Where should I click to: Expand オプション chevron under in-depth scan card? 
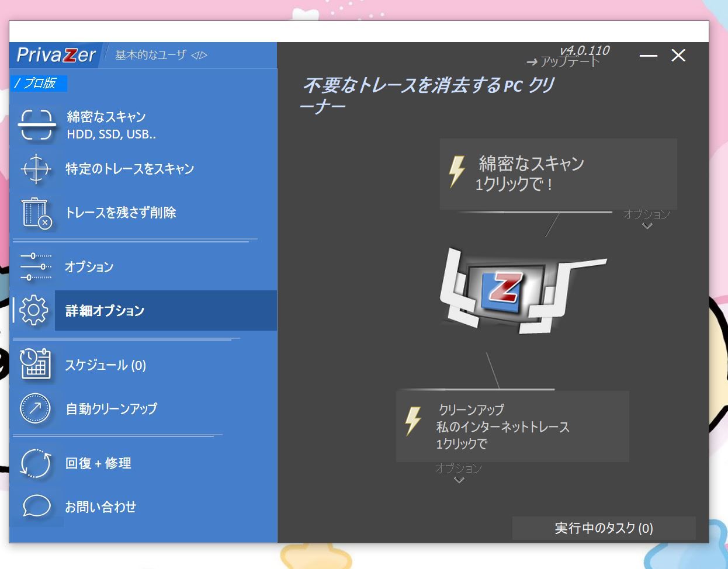tap(647, 220)
